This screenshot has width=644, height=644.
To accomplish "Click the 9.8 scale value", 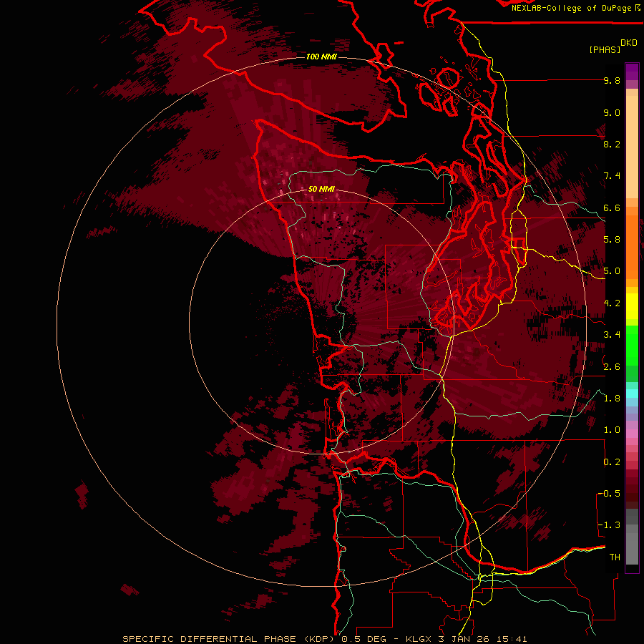I will 612,81.
